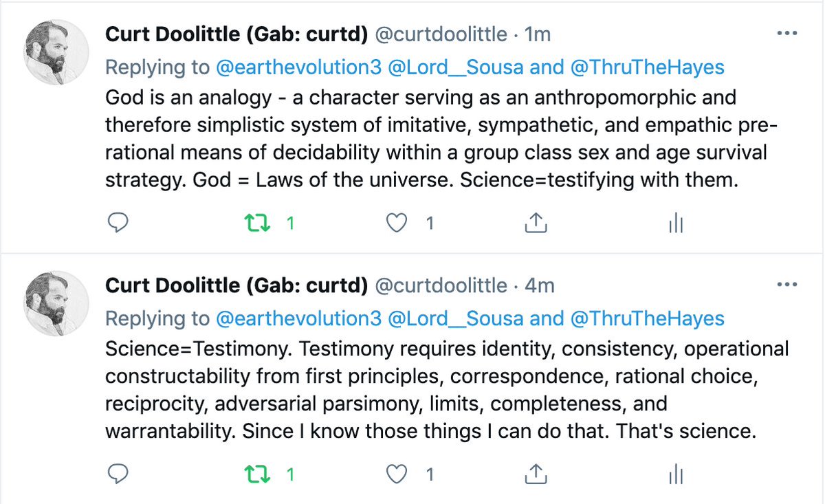Share the 'Science=Testimony' tweet
The image size is (825, 504).
[x=536, y=474]
